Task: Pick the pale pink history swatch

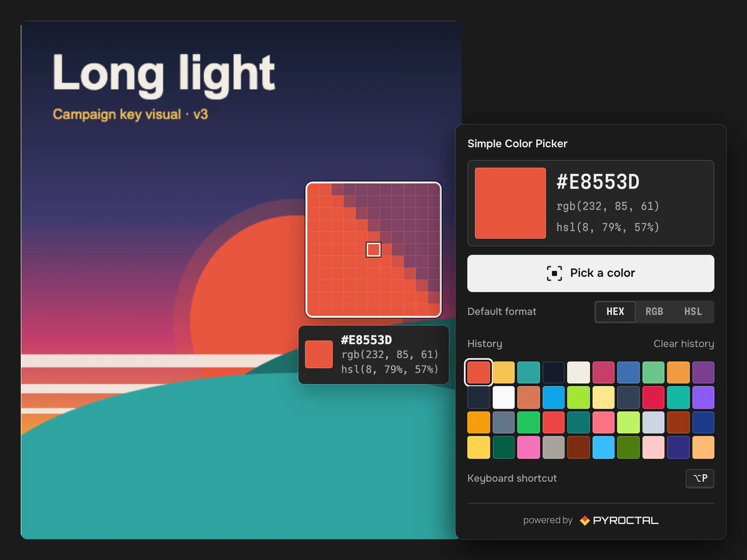Action: click(x=653, y=447)
